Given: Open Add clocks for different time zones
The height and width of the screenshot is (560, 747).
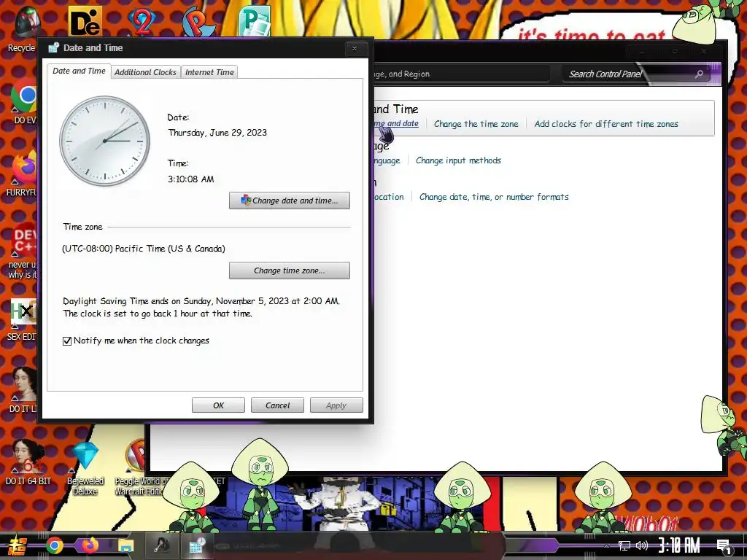Looking at the screenshot, I should (x=606, y=124).
